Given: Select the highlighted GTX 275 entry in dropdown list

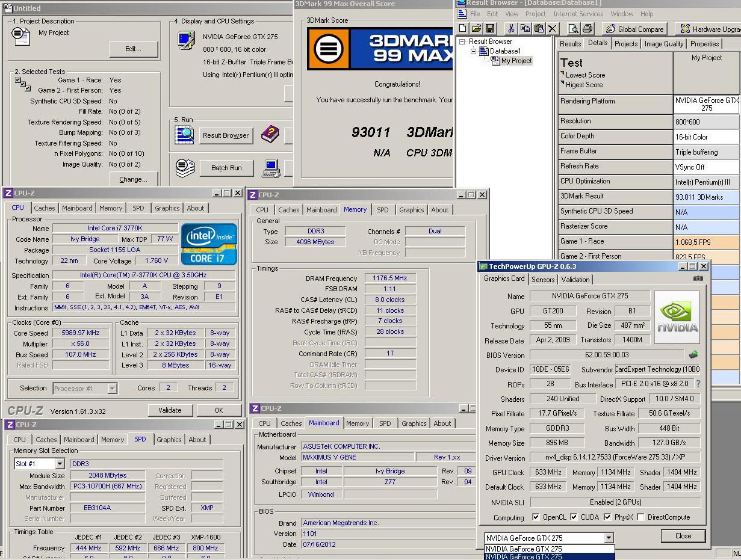Looking at the screenshot, I should click(x=550, y=556).
